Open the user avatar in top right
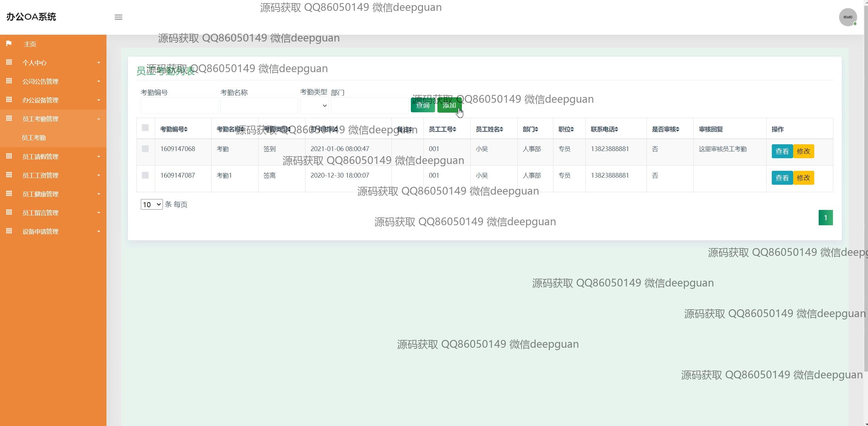 point(848,17)
